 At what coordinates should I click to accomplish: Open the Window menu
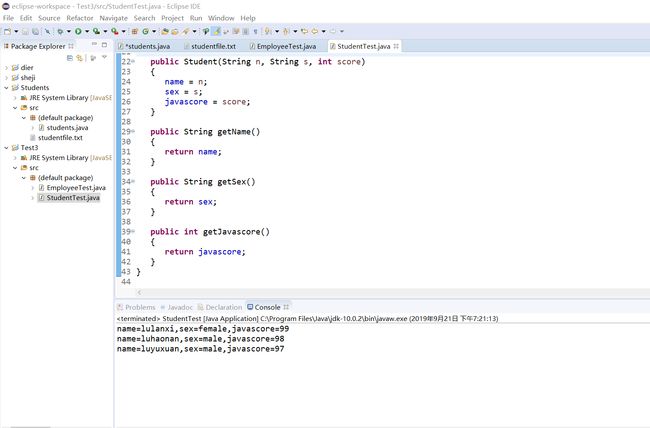(221, 18)
